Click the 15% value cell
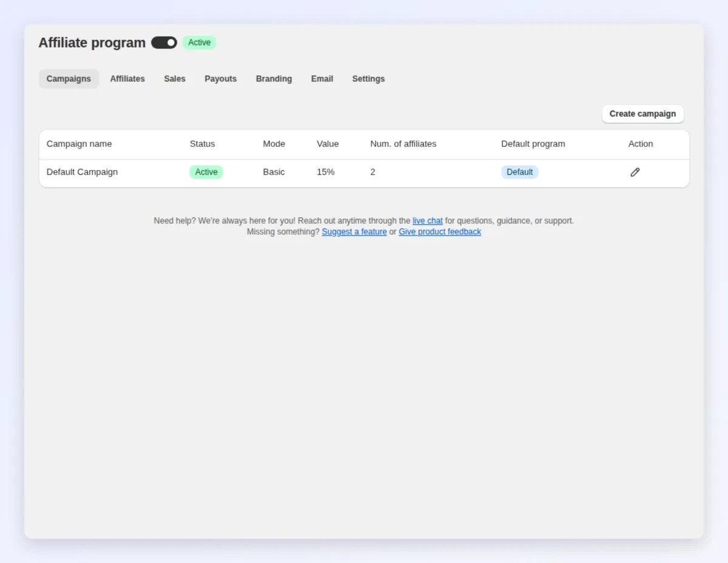The image size is (728, 563). click(x=326, y=172)
